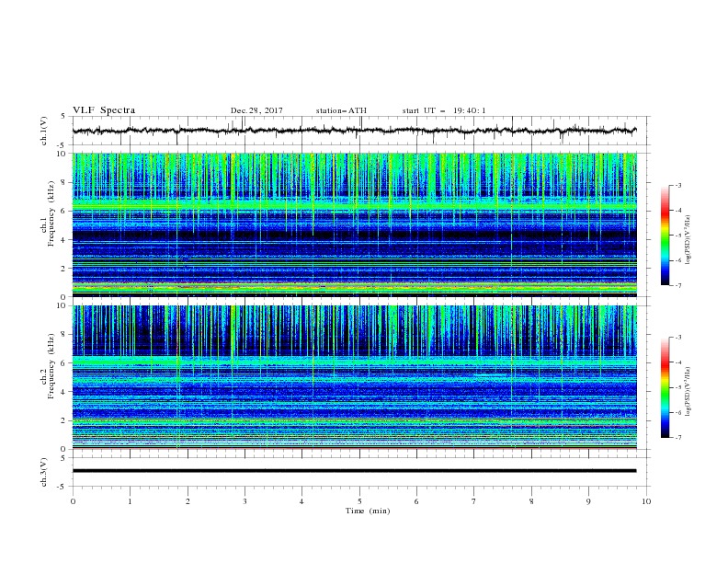This screenshot has height=563, width=728.
Task: Click the ch.1 waveform trace at top
Action: point(354,131)
